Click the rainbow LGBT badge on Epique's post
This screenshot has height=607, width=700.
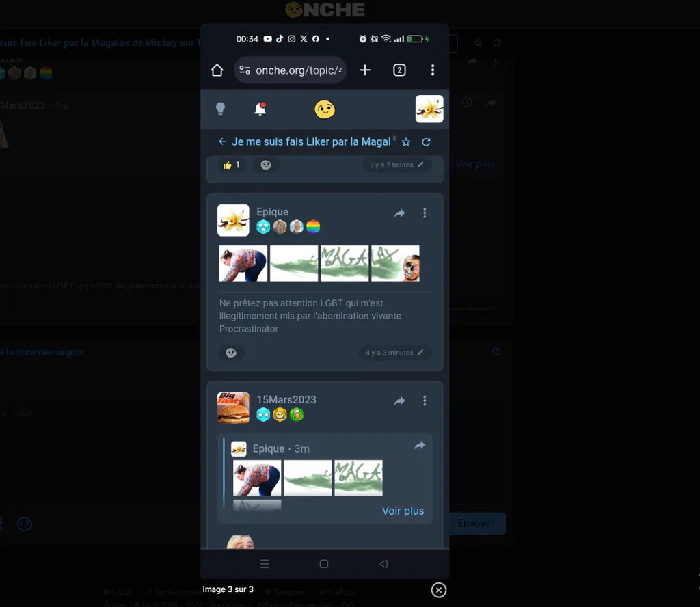tap(313, 227)
